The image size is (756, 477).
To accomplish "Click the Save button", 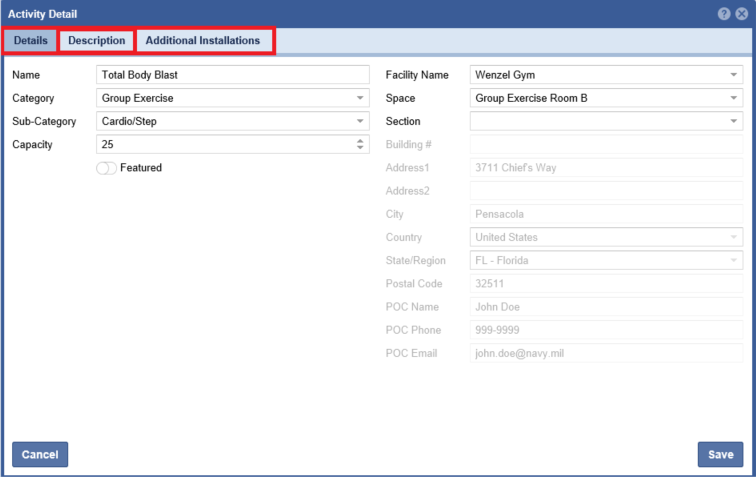I will coord(720,454).
